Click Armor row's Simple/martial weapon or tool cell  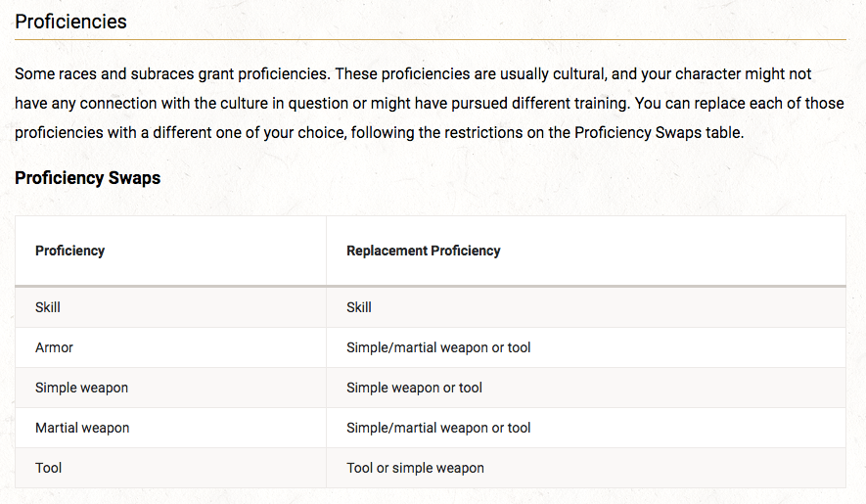coord(438,347)
